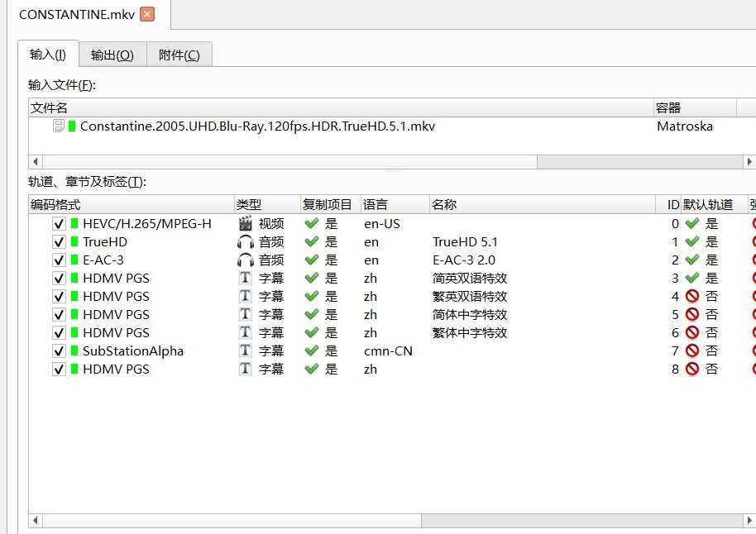
Task: Click default-track red no icon for track ID 7
Action: 692,350
